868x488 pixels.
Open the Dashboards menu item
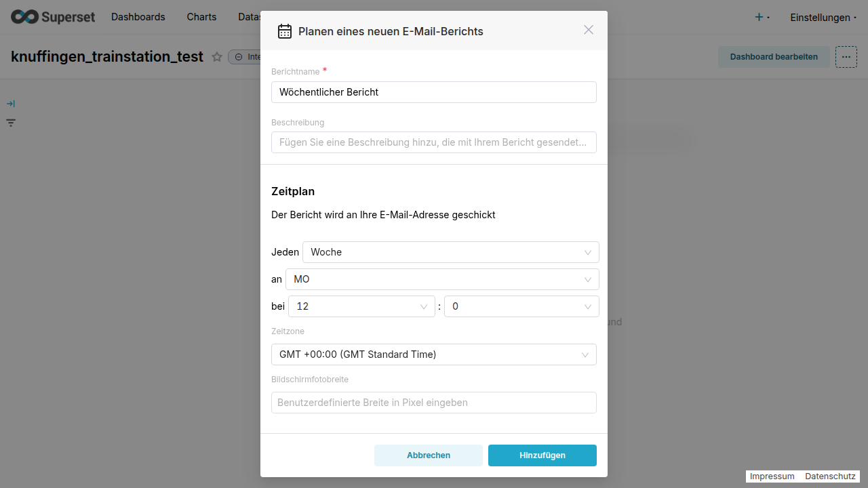138,17
